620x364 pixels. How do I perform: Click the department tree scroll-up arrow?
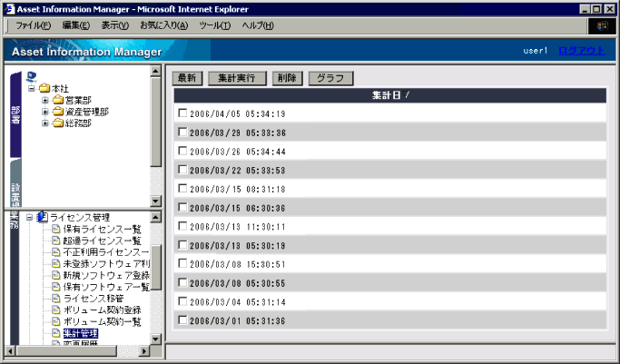(x=155, y=71)
